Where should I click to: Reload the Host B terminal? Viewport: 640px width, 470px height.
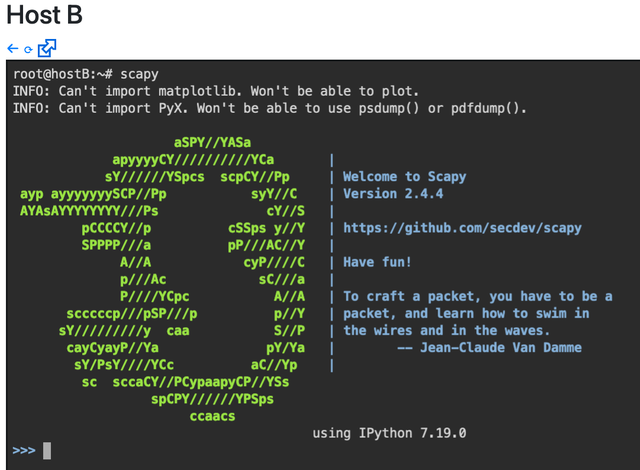coord(28,50)
